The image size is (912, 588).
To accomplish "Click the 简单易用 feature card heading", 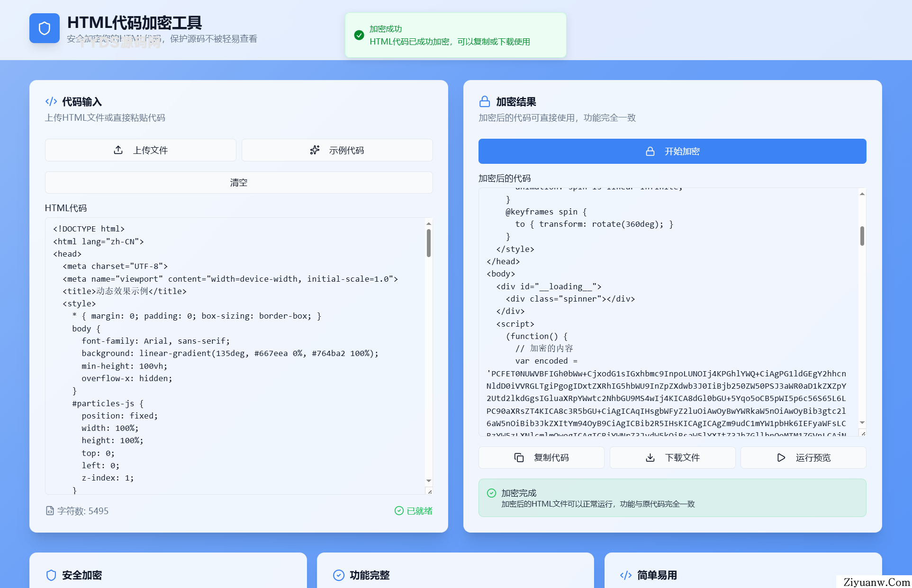I will pos(657,575).
